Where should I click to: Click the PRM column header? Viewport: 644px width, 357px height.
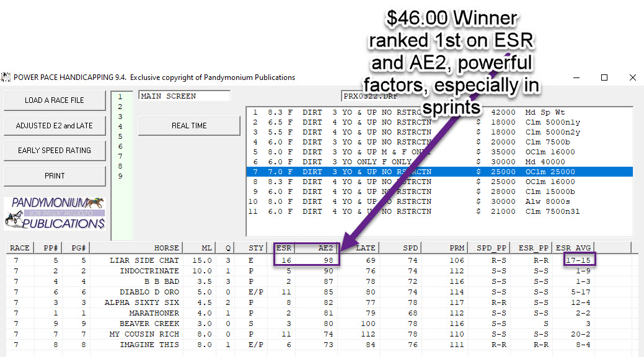445,248
